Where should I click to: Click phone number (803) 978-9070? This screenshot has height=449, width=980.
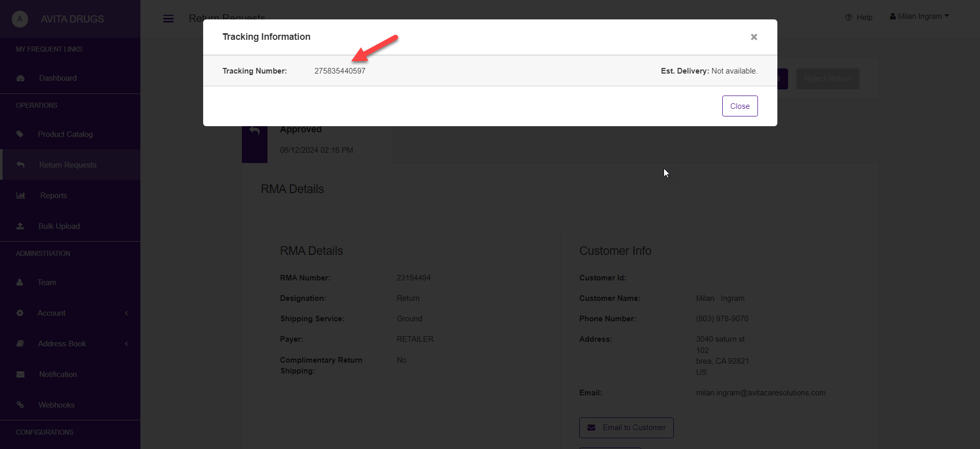(x=722, y=319)
